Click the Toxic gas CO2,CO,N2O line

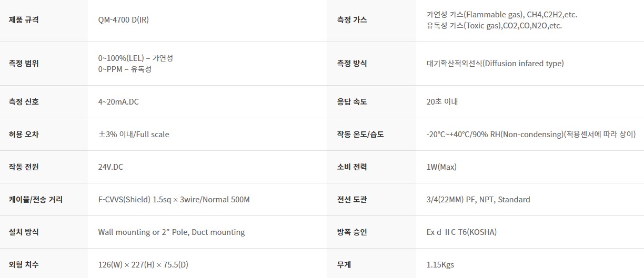(494, 25)
